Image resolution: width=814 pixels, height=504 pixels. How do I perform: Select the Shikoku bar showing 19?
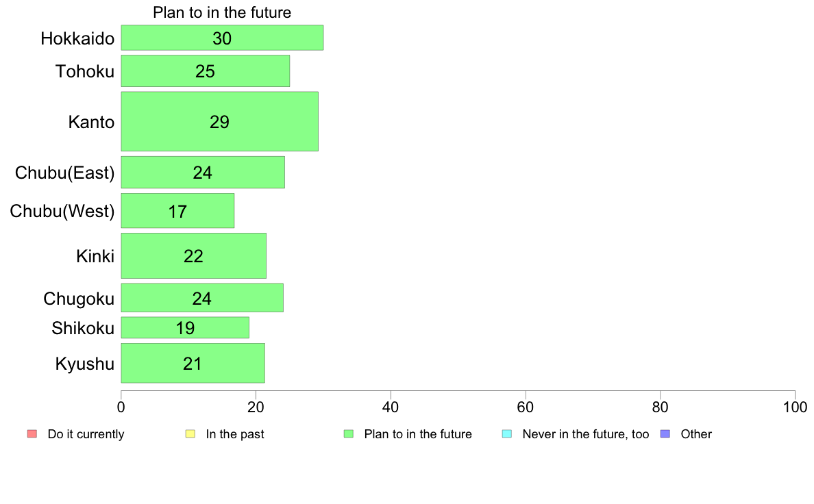(x=185, y=327)
